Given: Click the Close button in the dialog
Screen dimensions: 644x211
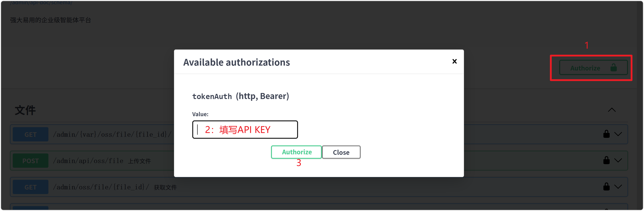Looking at the screenshot, I should (341, 152).
